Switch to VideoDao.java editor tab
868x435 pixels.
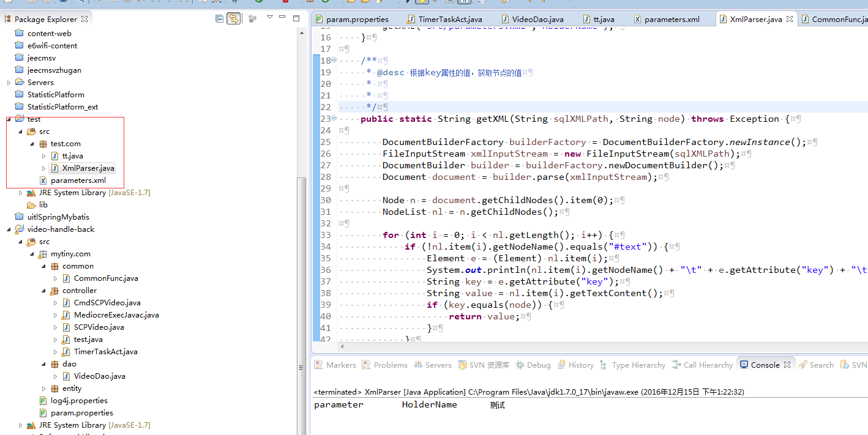pyautogui.click(x=531, y=20)
